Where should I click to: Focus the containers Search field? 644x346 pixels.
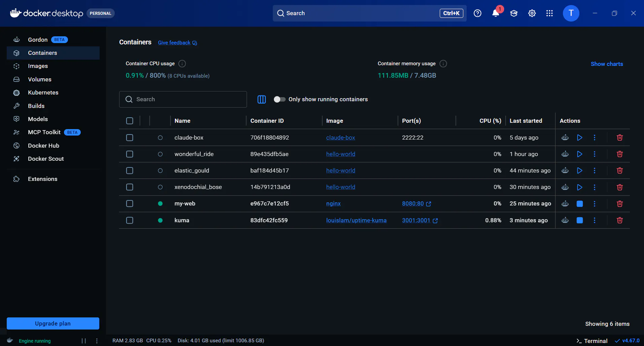click(183, 99)
